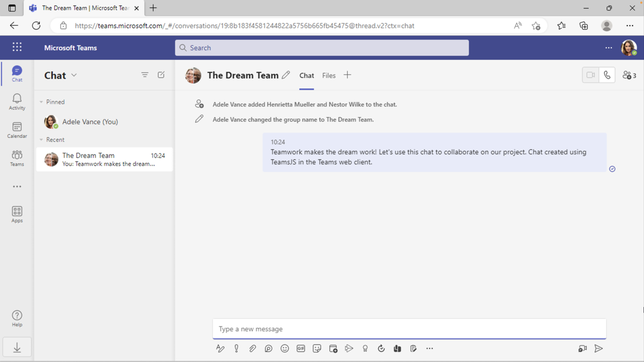
Task: Click The Dream Team group avatar
Action: pyautogui.click(x=193, y=75)
